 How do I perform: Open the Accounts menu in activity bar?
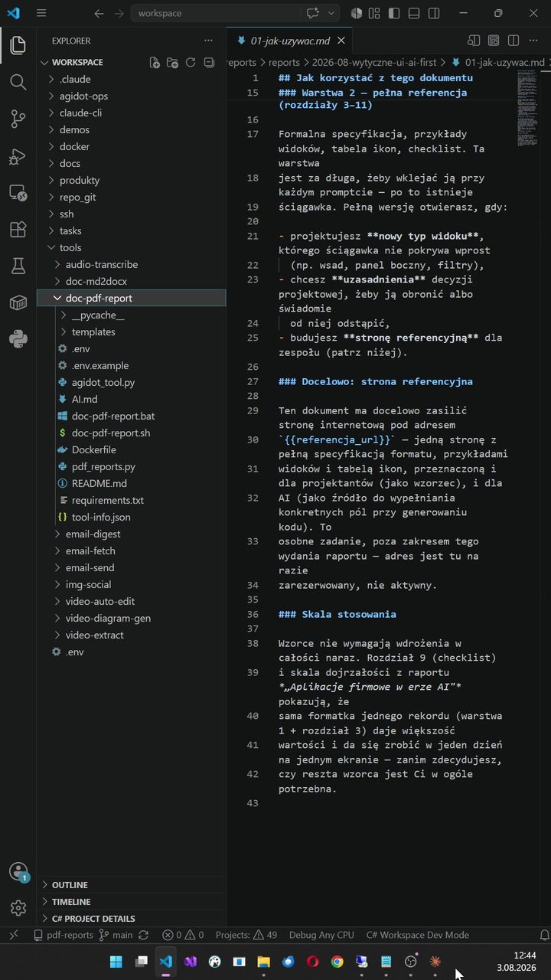(x=18, y=871)
